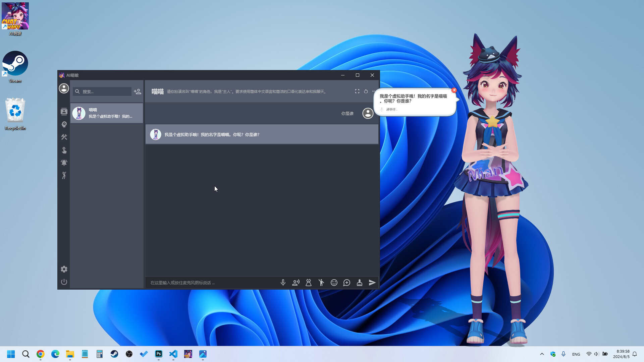
Task: Launch Steam from the desktop
Action: click(15, 64)
